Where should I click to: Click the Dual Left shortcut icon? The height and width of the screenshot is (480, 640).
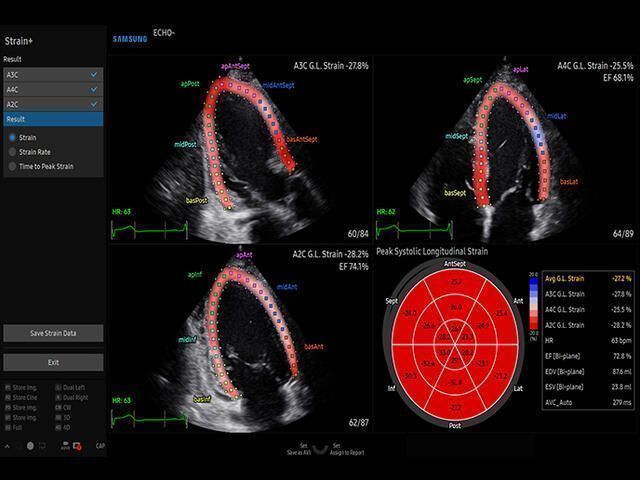coord(60,385)
